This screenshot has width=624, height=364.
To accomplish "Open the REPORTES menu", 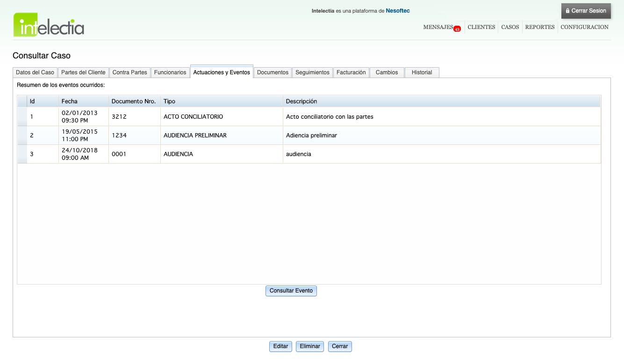I will tap(539, 27).
